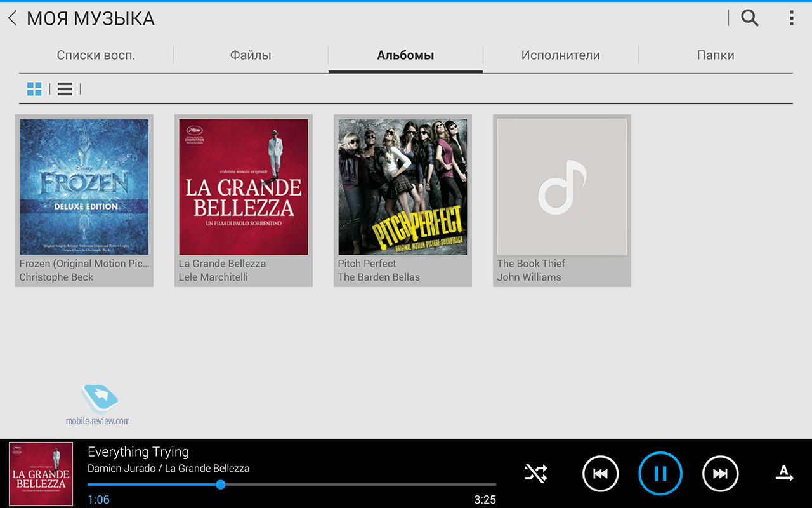Click the Frozen (Original Motion Pic... title
812x508 pixels.
pyautogui.click(x=84, y=264)
